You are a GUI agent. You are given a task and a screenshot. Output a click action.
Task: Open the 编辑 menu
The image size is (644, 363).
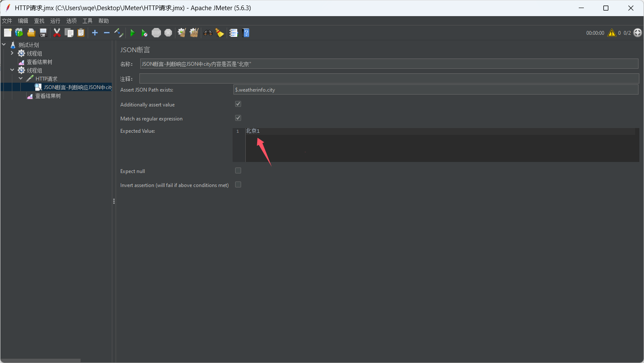23,21
